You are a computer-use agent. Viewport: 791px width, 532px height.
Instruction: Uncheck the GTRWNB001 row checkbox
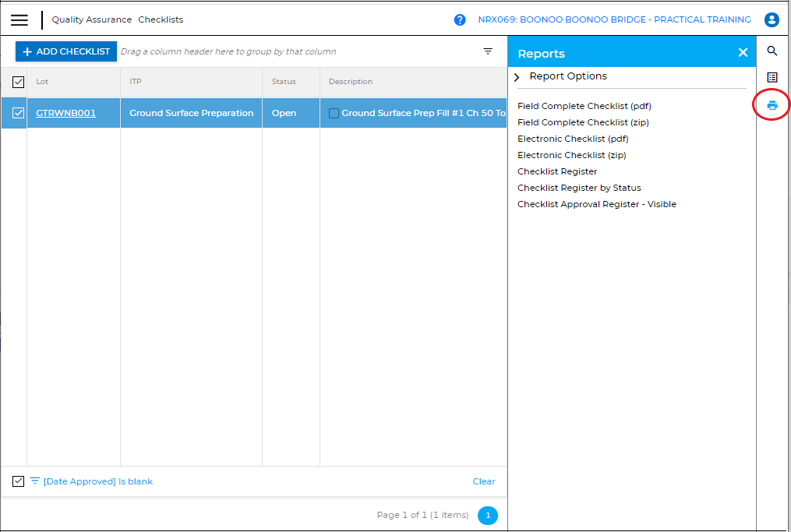click(x=19, y=113)
